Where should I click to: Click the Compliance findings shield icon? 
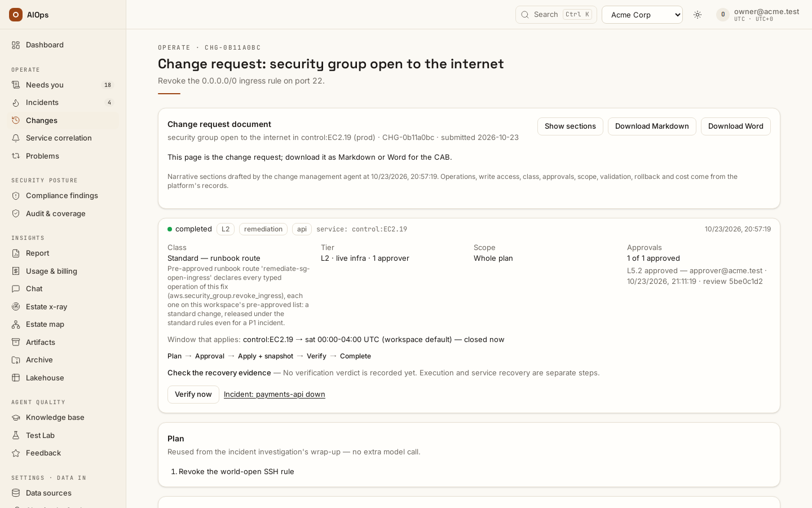pyautogui.click(x=16, y=196)
